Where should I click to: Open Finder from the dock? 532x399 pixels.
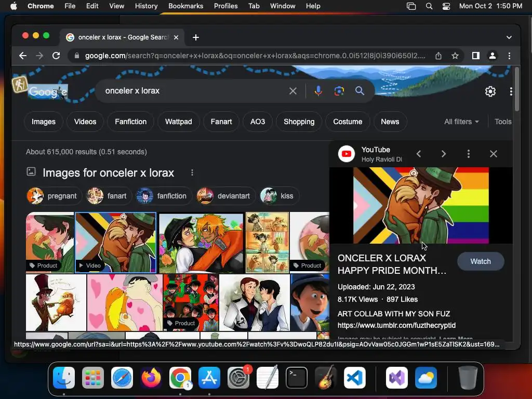(64, 378)
